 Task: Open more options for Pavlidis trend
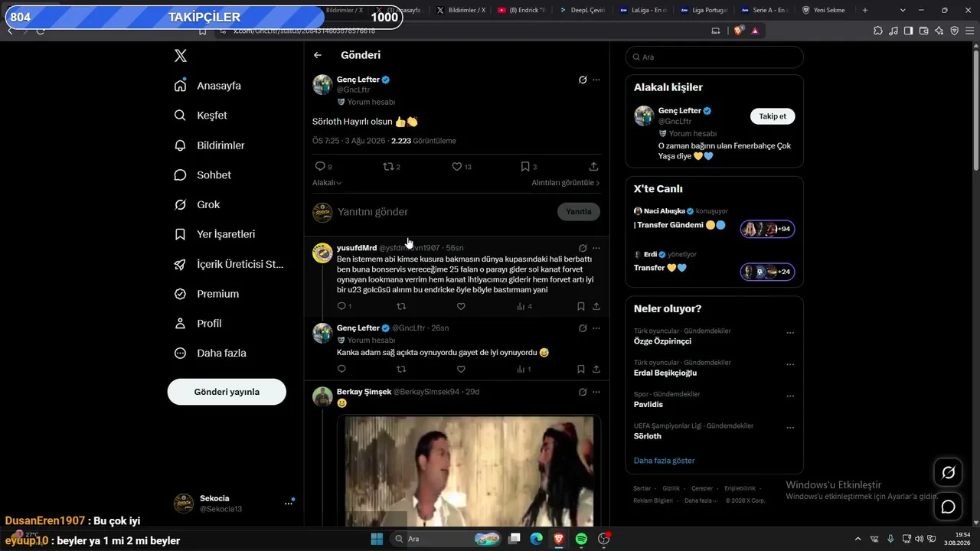click(790, 396)
